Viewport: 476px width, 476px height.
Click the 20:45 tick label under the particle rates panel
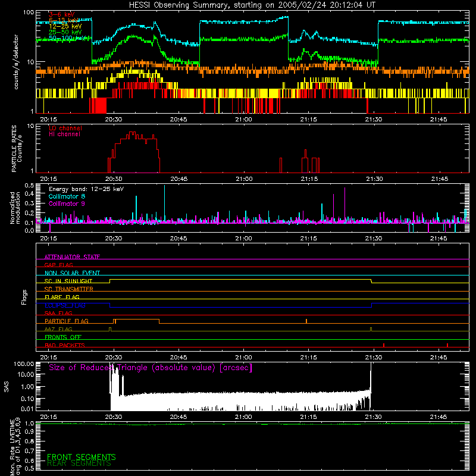tap(179, 179)
